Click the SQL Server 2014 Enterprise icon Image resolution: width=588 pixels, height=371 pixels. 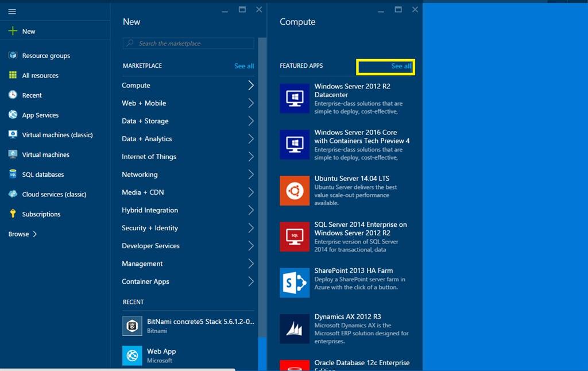(x=295, y=237)
